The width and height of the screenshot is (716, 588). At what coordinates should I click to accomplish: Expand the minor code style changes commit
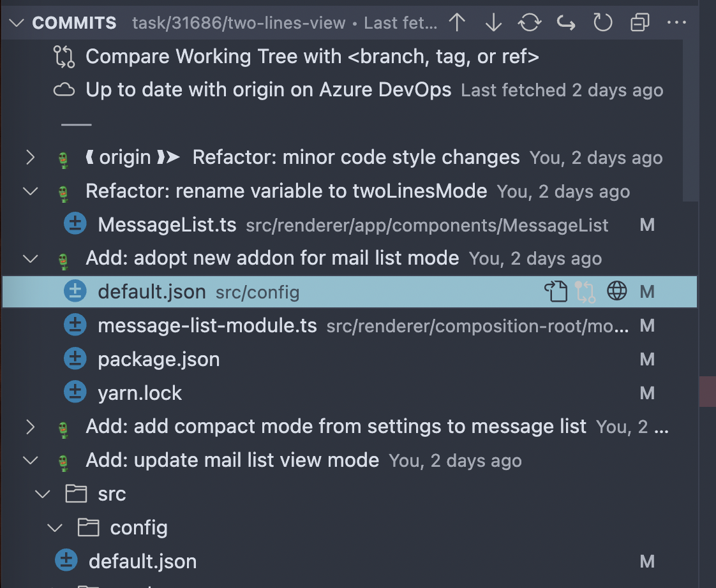click(30, 158)
